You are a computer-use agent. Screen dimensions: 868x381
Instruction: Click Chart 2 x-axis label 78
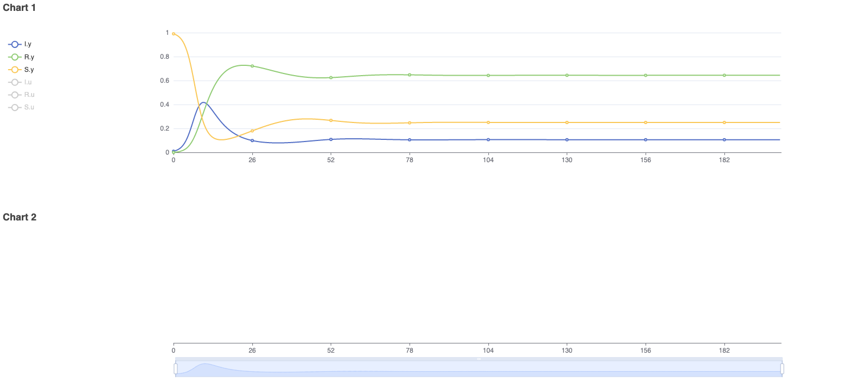[410, 351]
